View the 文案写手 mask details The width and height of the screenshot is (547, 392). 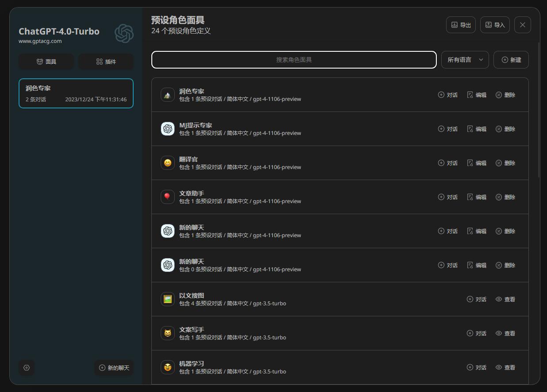point(505,333)
